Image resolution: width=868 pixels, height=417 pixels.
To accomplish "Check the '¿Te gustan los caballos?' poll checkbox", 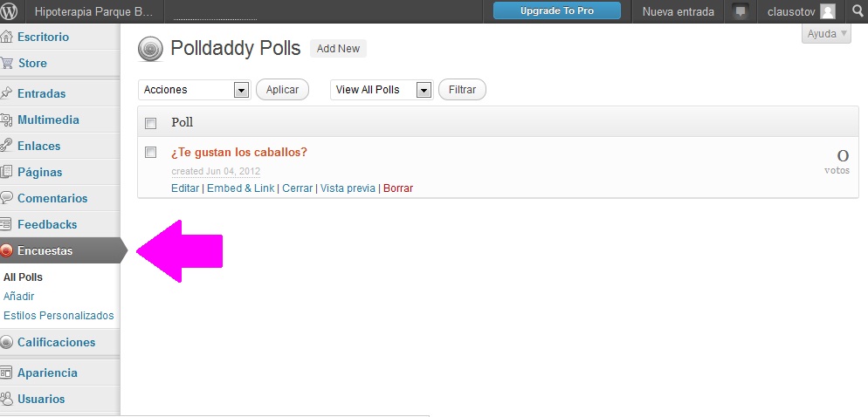I will 150,153.
